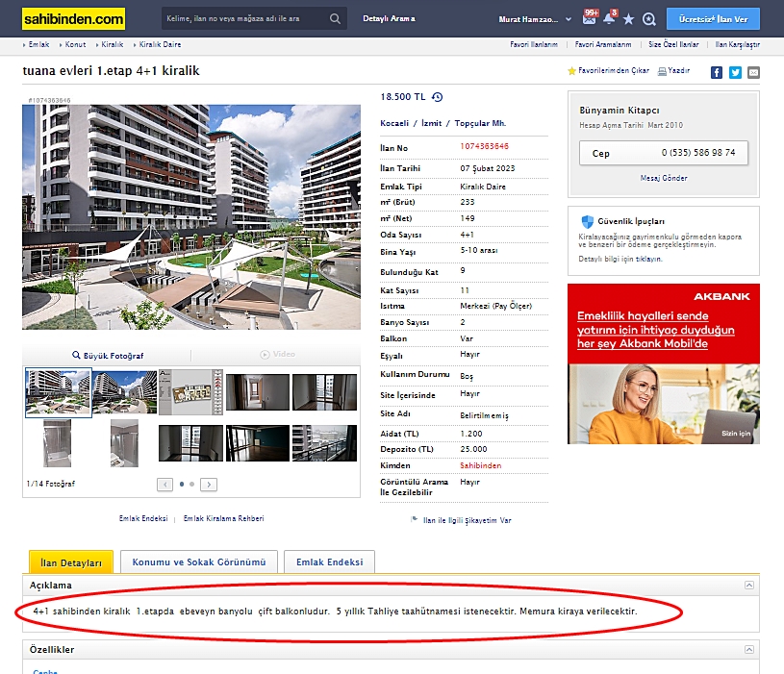This screenshot has height=674, width=784.
Task: Open the Detaylı Arama menu
Action: tap(389, 18)
